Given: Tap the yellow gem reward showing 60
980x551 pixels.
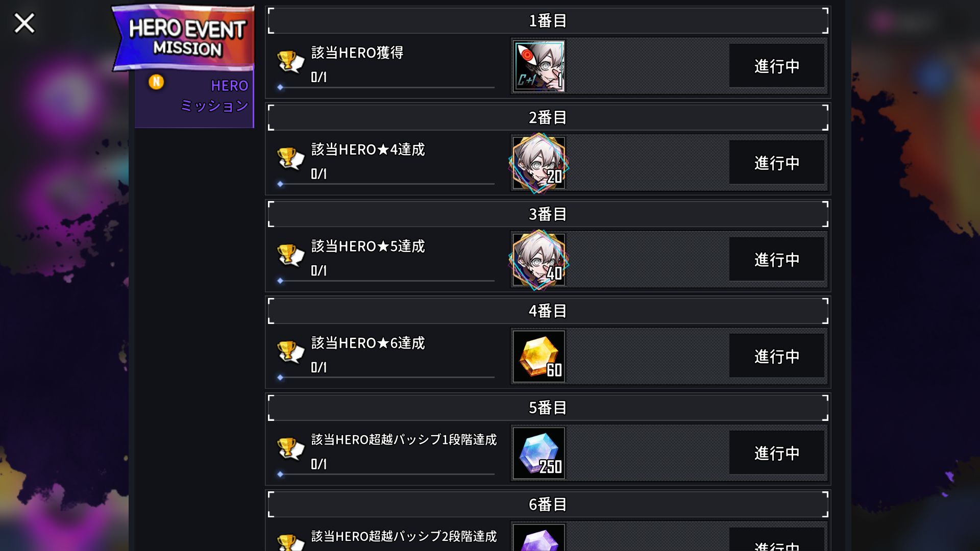Looking at the screenshot, I should pyautogui.click(x=539, y=356).
